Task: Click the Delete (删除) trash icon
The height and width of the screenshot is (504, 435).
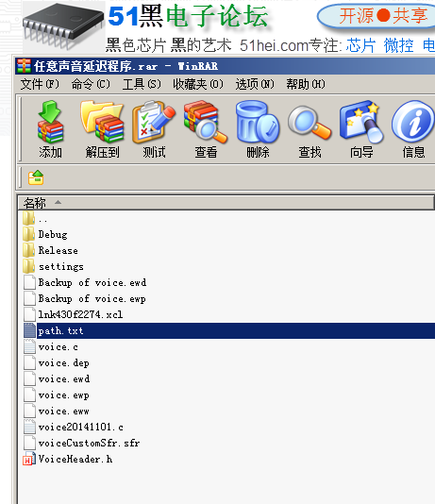Action: pyautogui.click(x=258, y=129)
